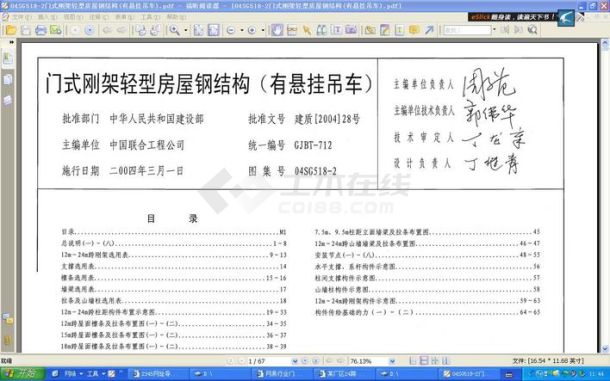Select the pencil note annotation tool
The height and width of the screenshot is (381, 610).
point(384,30)
